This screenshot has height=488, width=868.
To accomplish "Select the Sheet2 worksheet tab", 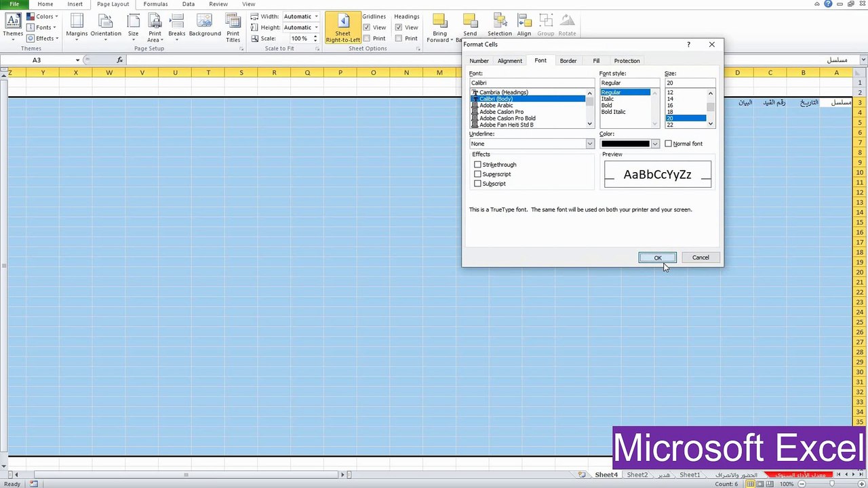I will [x=637, y=475].
